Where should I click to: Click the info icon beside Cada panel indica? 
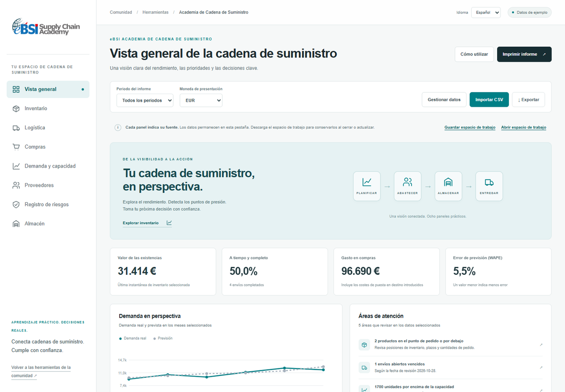pyautogui.click(x=118, y=128)
